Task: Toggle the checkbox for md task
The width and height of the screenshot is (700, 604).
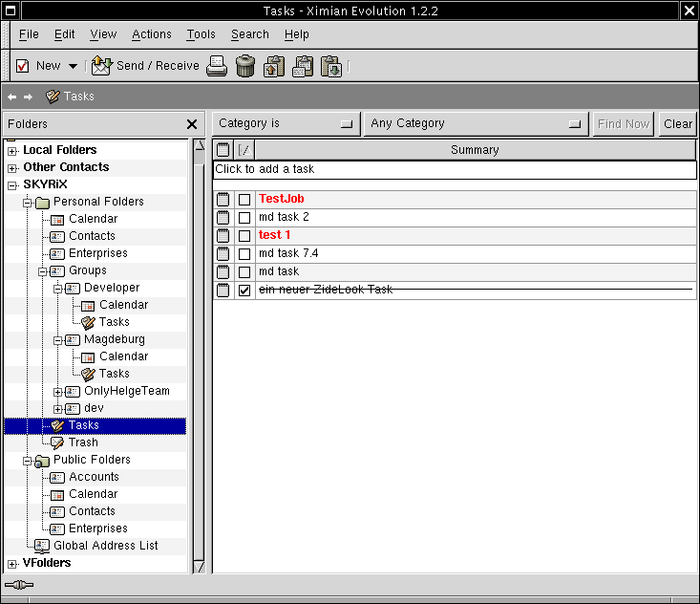Action: pyautogui.click(x=244, y=272)
